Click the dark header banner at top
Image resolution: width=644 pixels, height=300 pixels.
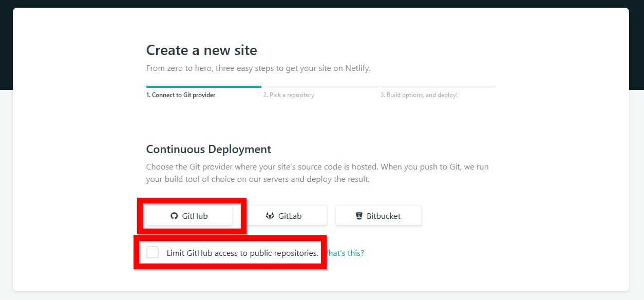coord(322,3)
